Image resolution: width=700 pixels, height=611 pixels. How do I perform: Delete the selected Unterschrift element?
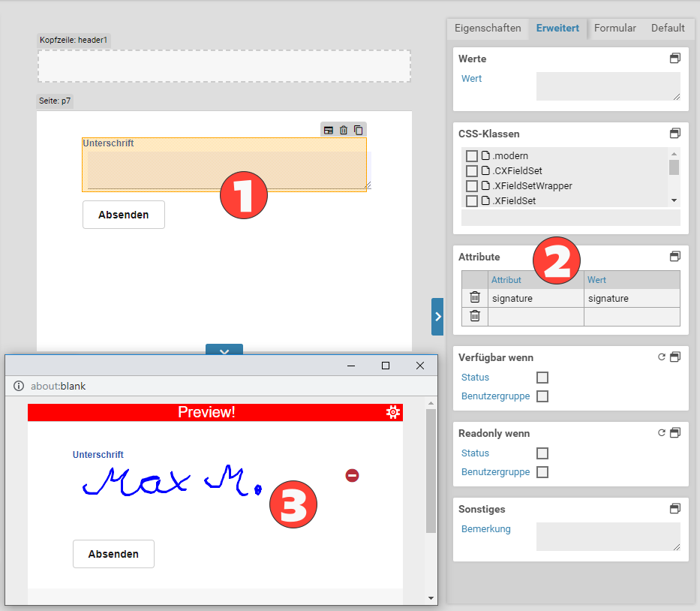point(344,130)
